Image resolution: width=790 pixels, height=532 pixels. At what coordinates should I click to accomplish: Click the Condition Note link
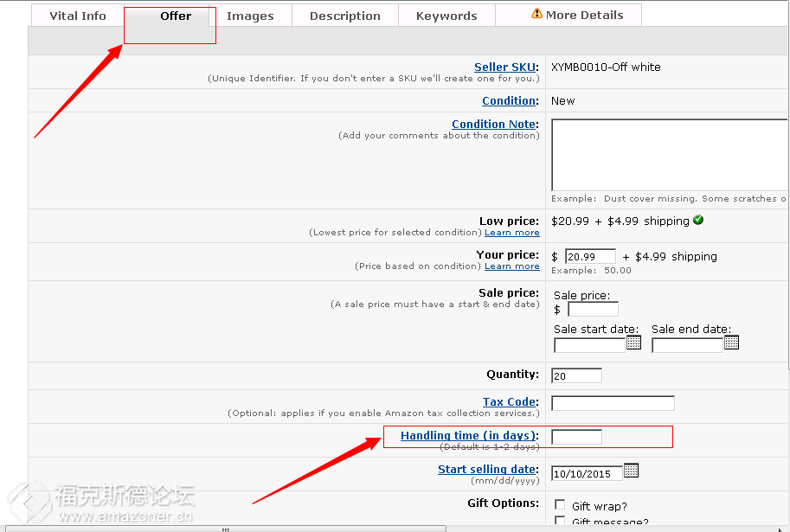pos(494,125)
